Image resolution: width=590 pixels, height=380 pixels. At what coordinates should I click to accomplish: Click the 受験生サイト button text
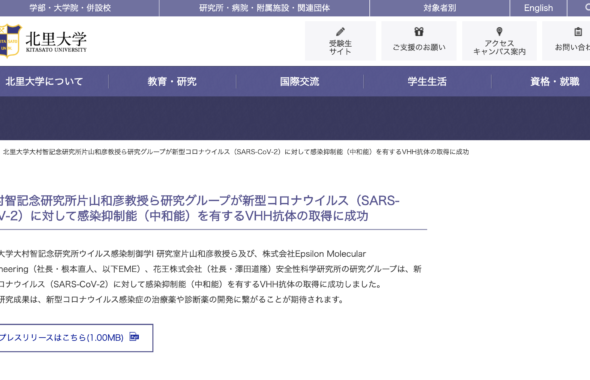click(x=340, y=47)
